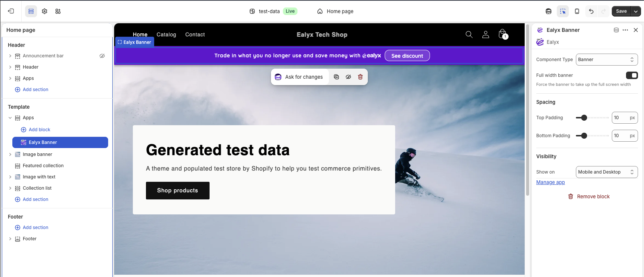Expand the Image banner section
The width and height of the screenshot is (644, 277).
(10, 154)
